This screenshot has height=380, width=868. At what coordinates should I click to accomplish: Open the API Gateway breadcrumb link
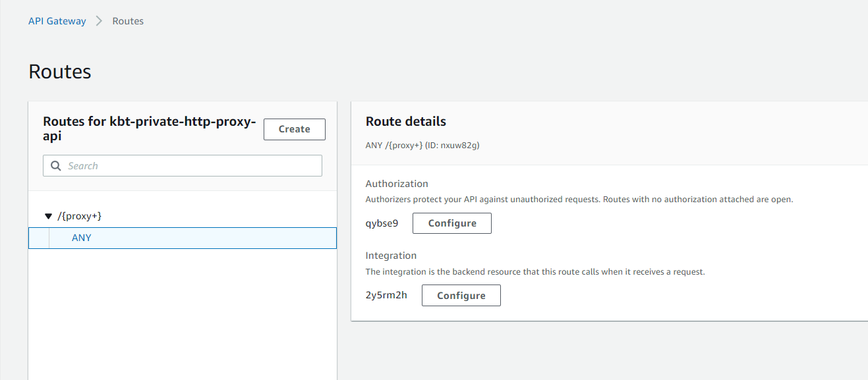coord(57,21)
